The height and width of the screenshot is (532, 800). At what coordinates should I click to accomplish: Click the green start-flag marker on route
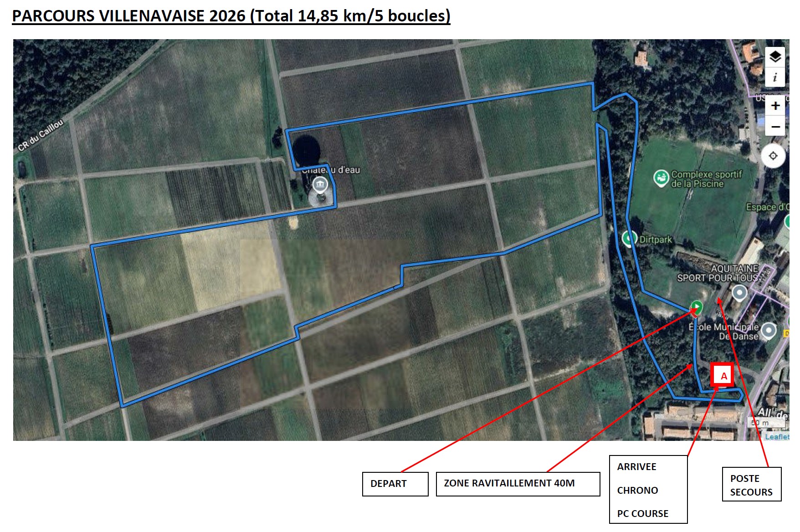696,307
